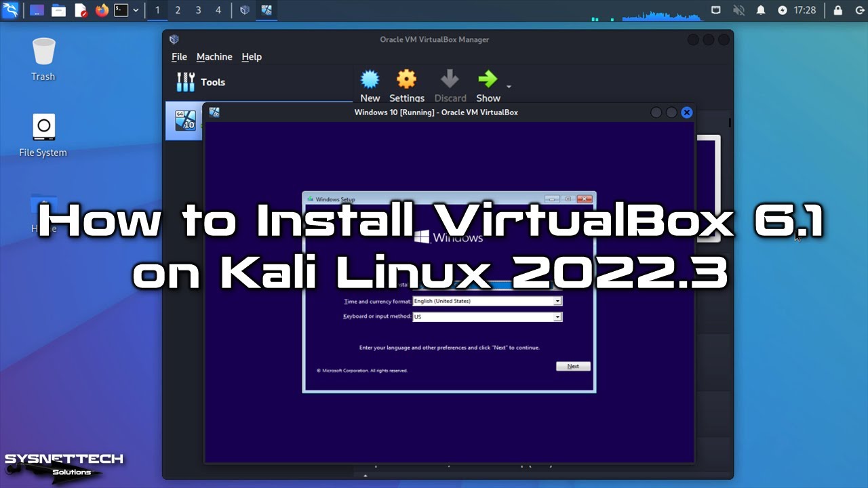Open the Help menu in VirtualBox Manager
This screenshot has width=868, height=488.
click(252, 57)
